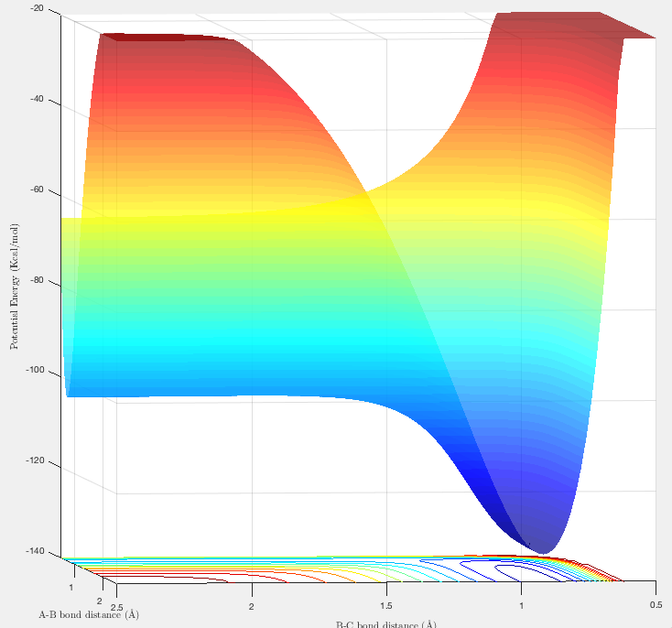The width and height of the screenshot is (672, 628).
Task: Click the 2 tick label on A-B axis
Action: click(x=100, y=601)
